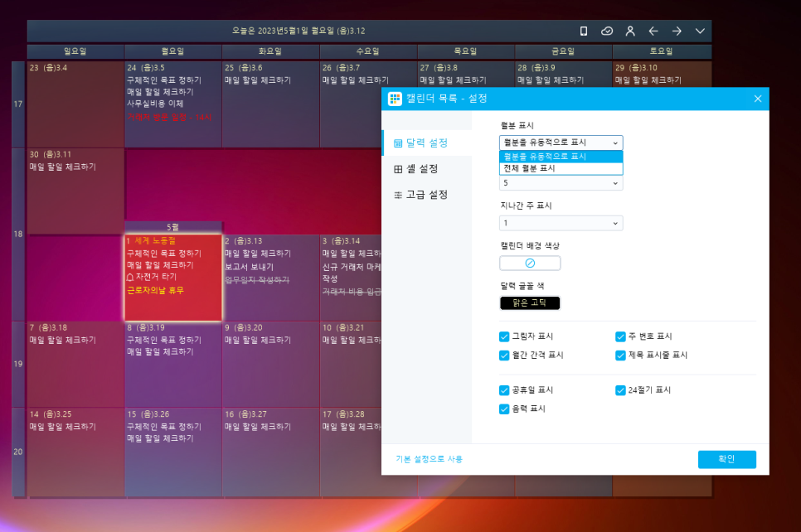Click the cloud sync icon in calendar header

[607, 31]
